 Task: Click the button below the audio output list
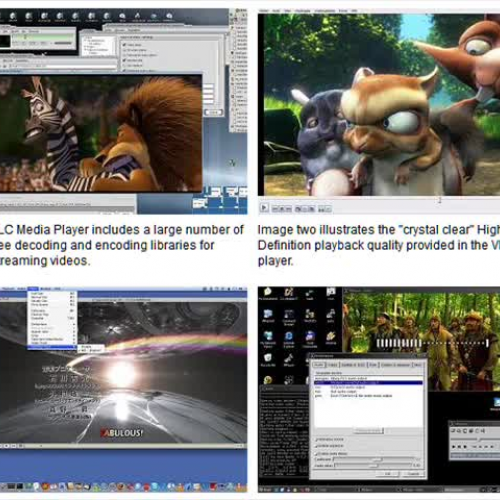[369, 431]
